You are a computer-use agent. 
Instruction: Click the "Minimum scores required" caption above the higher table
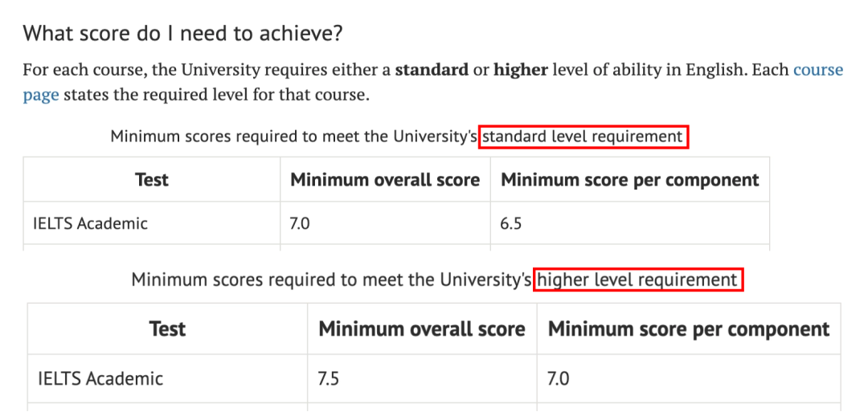pyautogui.click(x=331, y=280)
